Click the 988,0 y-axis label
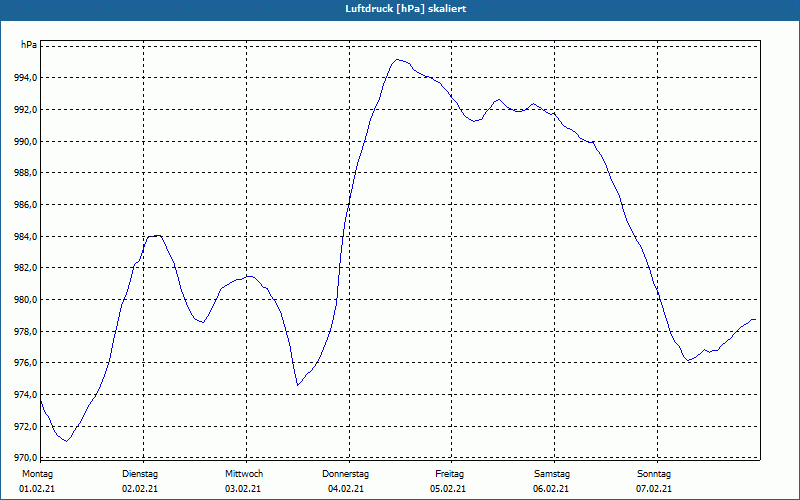The height and width of the screenshot is (500, 800). click(26, 173)
